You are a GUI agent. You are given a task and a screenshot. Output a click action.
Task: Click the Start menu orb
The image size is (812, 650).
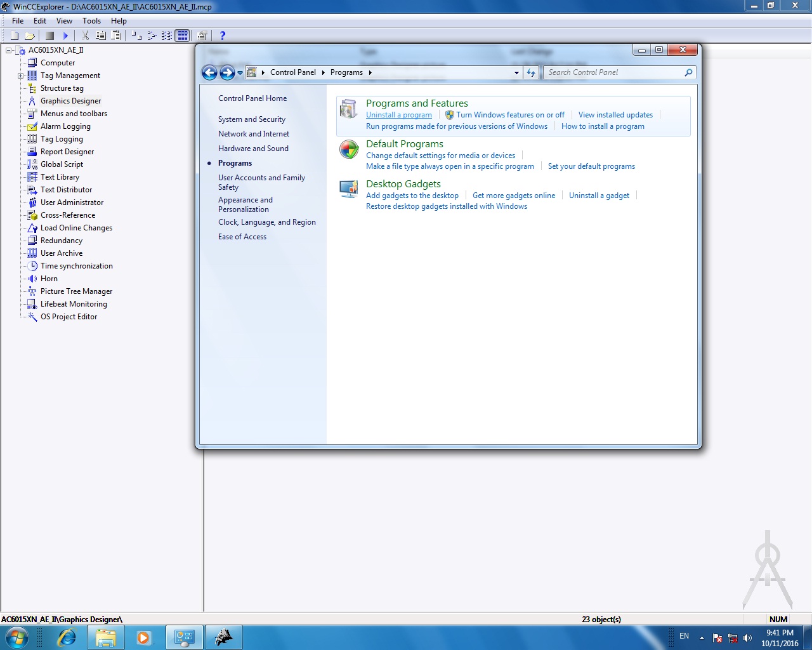coord(17,637)
